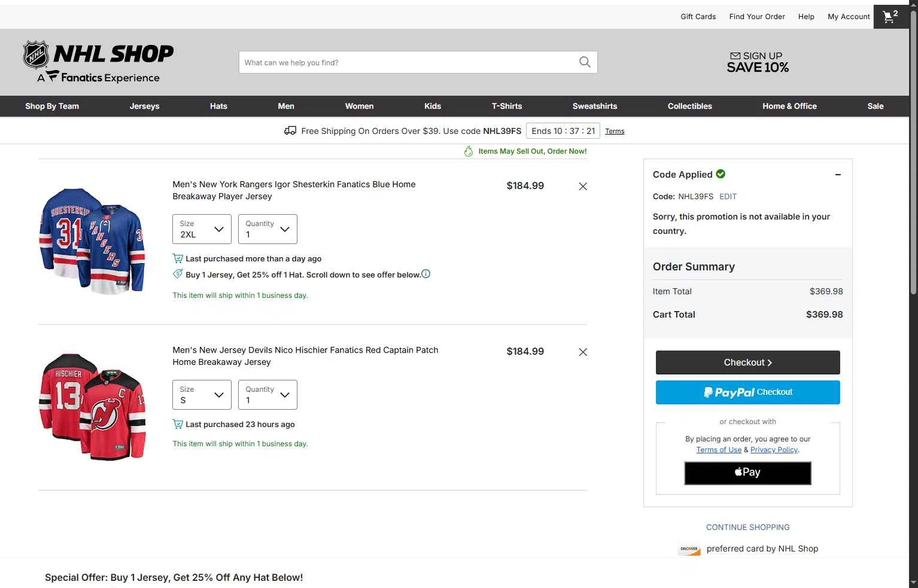918x588 pixels.
Task: Open the Devils Hischier jersey thumbnail
Action: (92, 407)
